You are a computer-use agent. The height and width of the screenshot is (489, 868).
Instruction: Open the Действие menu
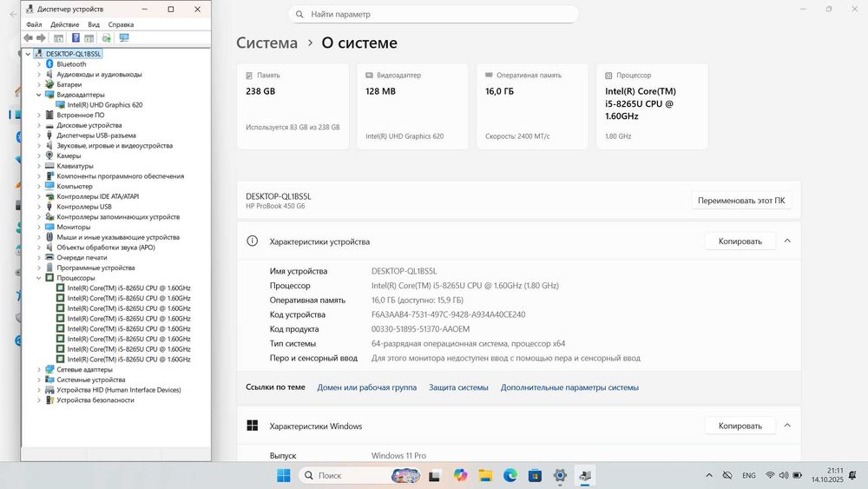65,24
